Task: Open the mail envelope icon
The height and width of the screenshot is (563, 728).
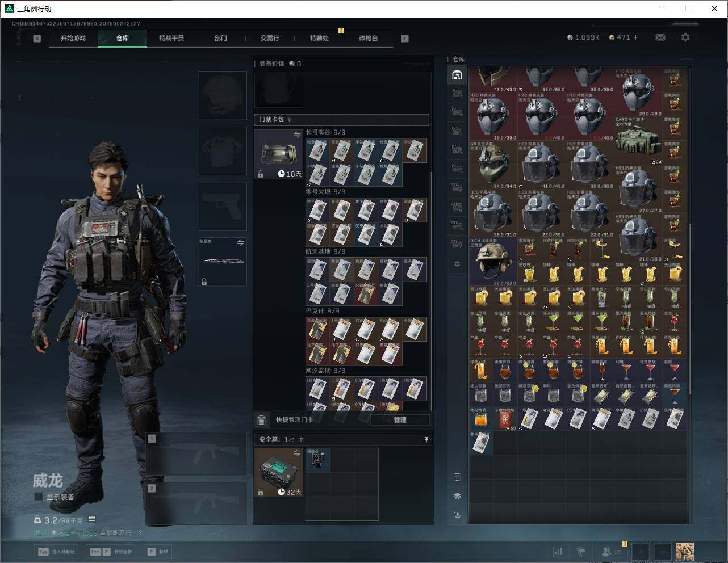Action: [x=660, y=37]
